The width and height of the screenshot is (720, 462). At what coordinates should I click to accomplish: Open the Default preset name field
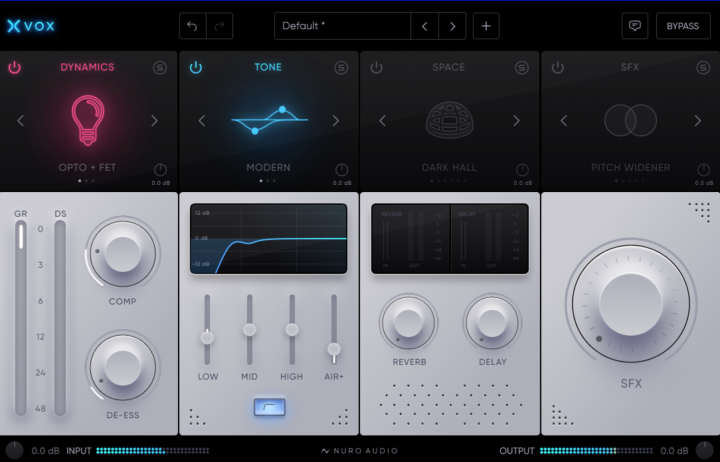[342, 26]
